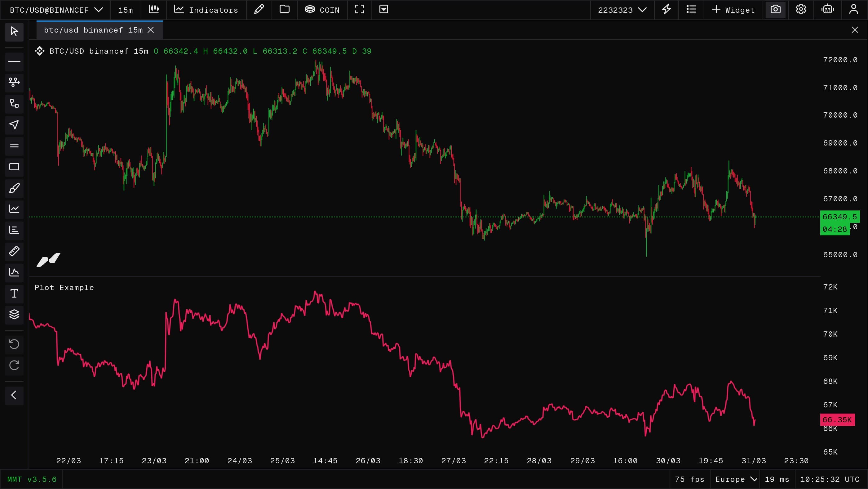Open the layers object list
The image size is (868, 489).
point(14,314)
